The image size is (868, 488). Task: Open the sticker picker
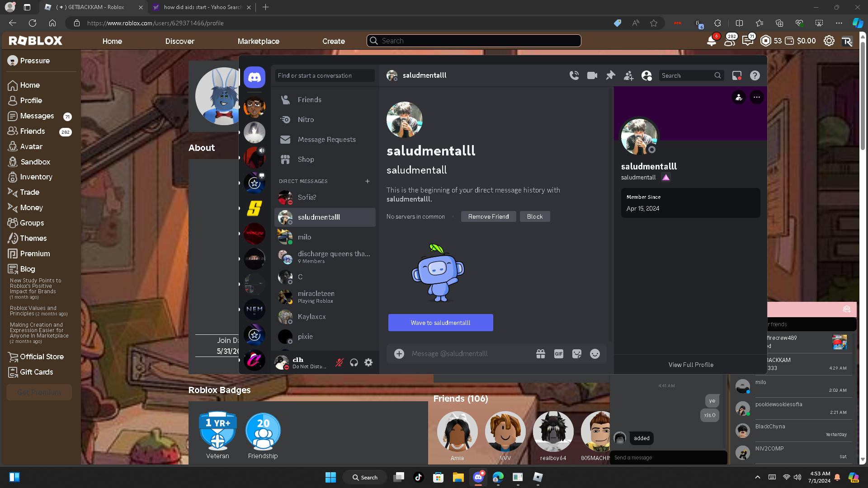(577, 354)
